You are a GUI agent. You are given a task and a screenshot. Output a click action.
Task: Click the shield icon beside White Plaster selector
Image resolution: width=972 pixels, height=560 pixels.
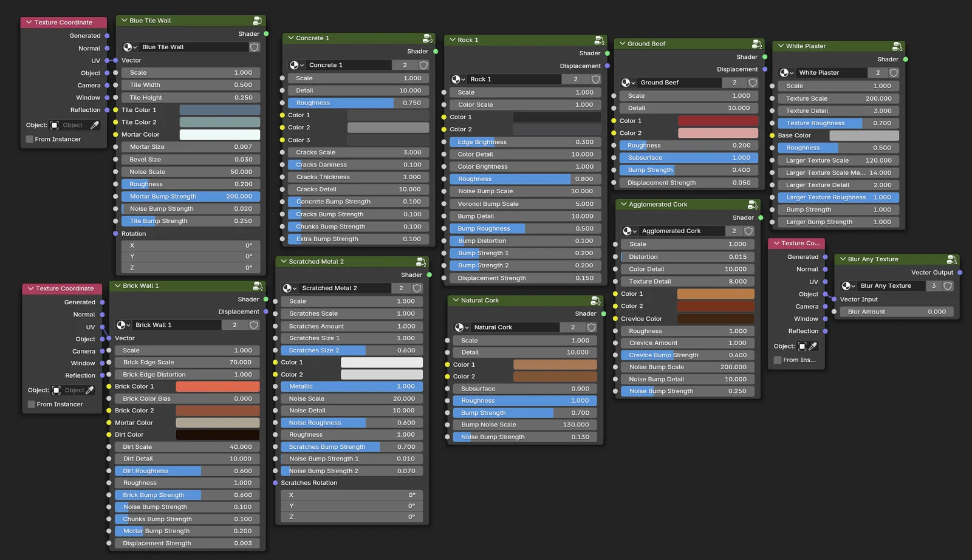893,72
